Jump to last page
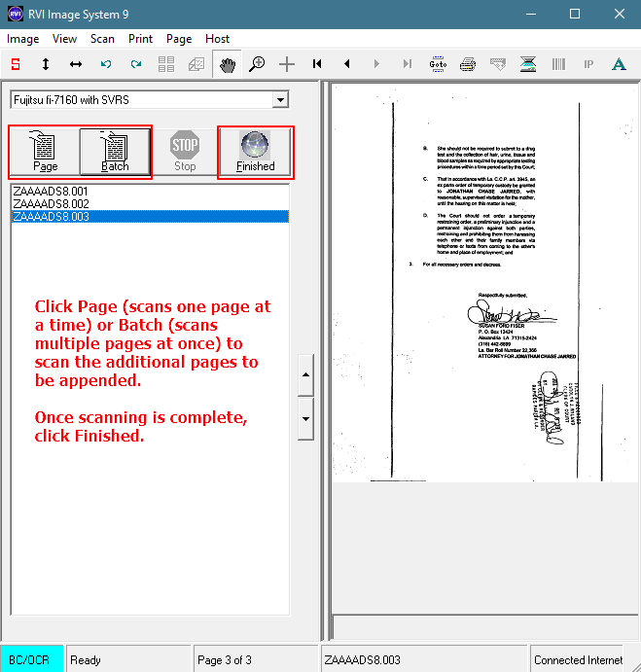The width and height of the screenshot is (641, 672). point(408,64)
